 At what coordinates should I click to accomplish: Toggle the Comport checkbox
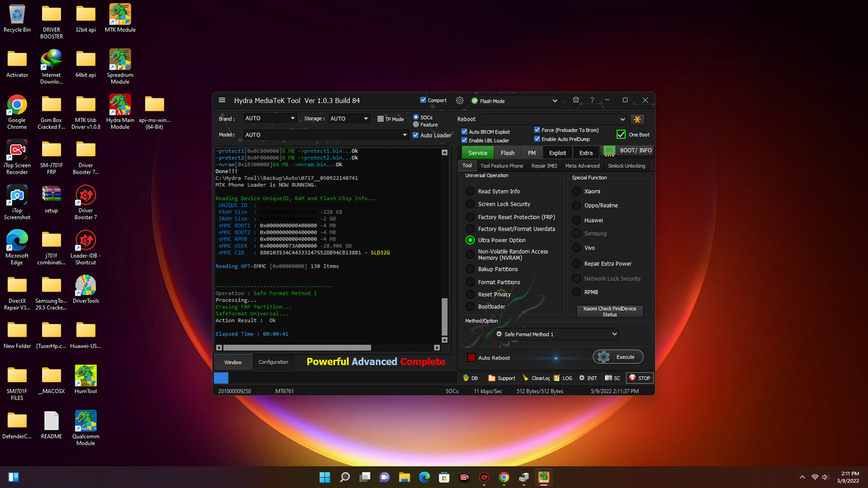tap(423, 100)
